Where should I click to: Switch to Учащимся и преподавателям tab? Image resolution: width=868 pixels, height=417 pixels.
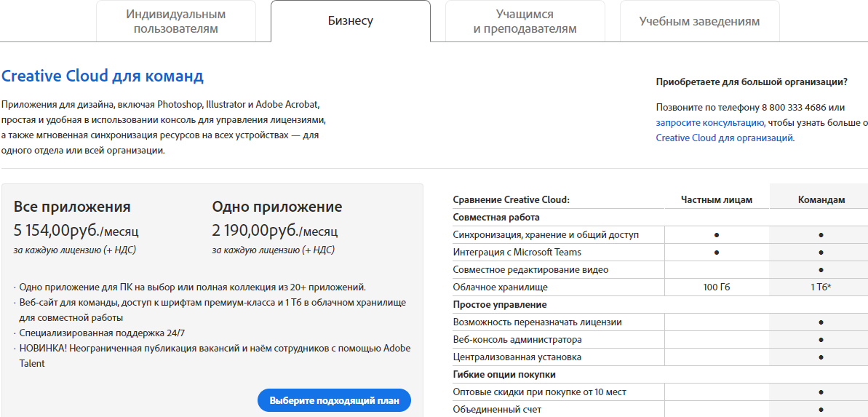[525, 22]
